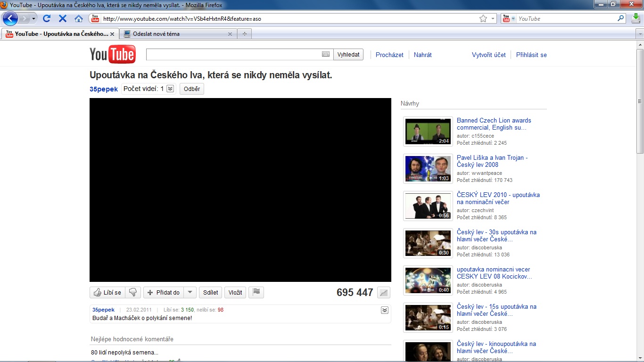Open Pavel Liška a Ivan Trojan title link
644x362 pixels.
(492, 161)
